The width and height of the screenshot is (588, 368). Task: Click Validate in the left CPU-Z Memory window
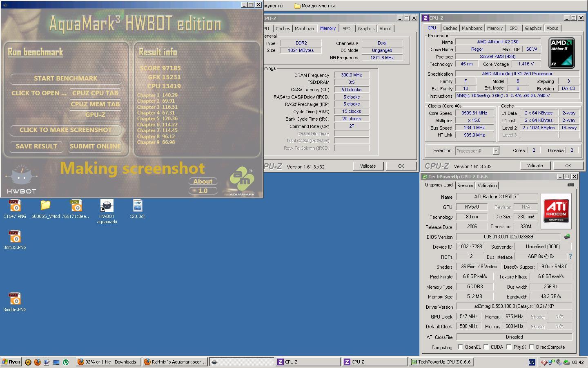click(x=368, y=166)
